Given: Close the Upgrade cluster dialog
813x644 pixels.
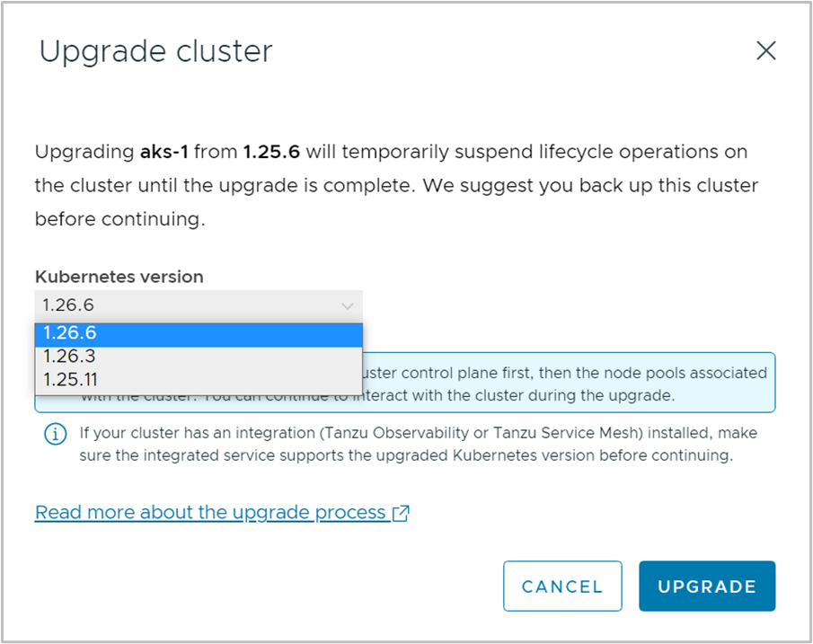Looking at the screenshot, I should pos(765,51).
